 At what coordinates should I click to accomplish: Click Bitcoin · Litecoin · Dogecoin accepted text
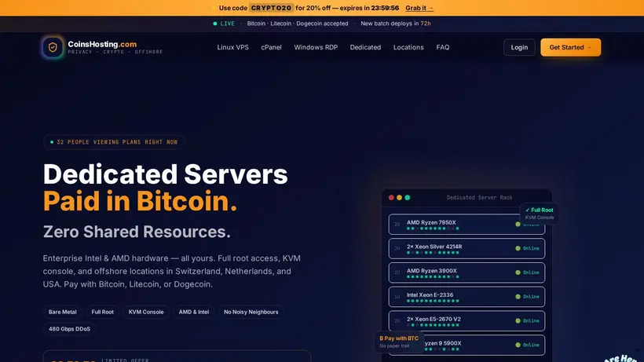(298, 24)
